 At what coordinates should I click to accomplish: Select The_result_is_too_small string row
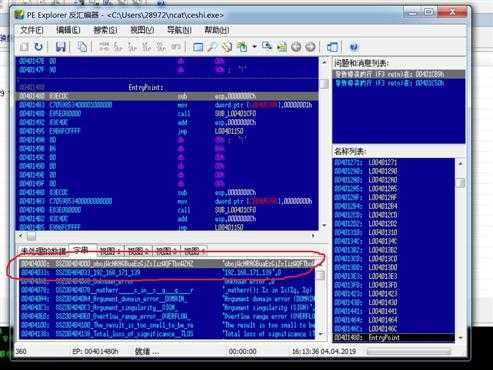point(167,325)
